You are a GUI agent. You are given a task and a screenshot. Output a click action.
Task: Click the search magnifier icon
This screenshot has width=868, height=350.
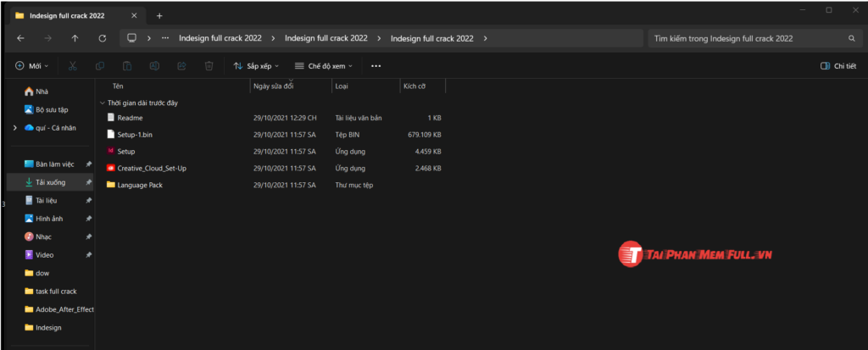[x=851, y=38]
